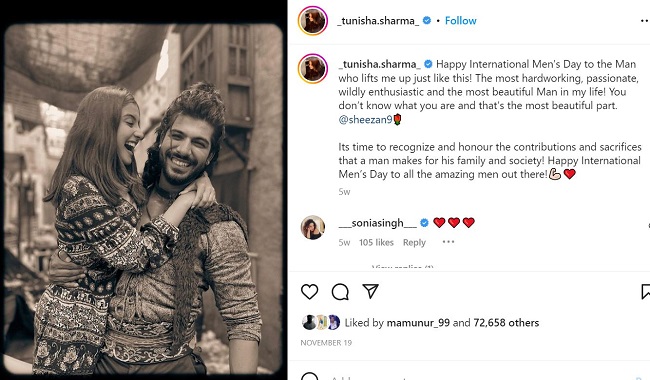Click header profile avatar of _tunisha.sharma_
This screenshot has width=650, height=380.
(x=313, y=21)
